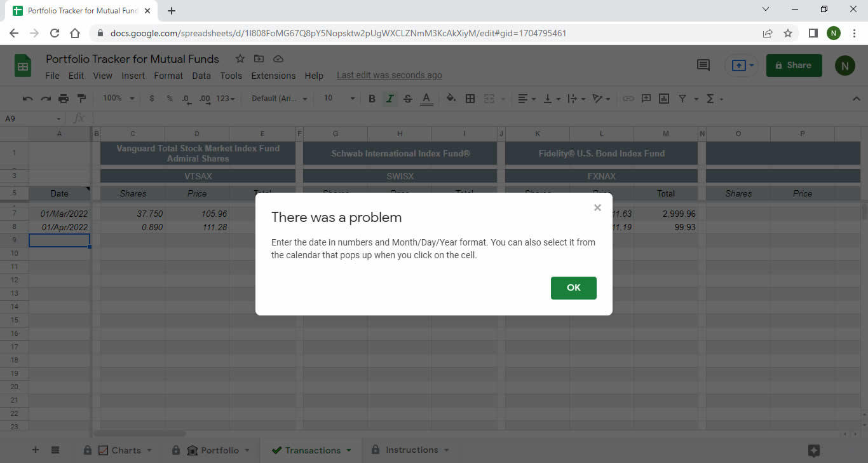Toggle bold formatting
Viewport: 868px width, 463px height.
click(x=372, y=99)
